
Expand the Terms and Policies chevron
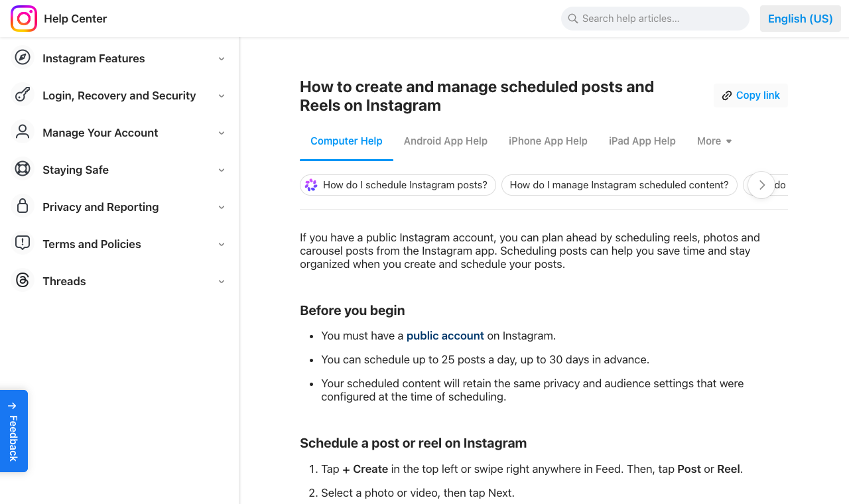coord(222,244)
